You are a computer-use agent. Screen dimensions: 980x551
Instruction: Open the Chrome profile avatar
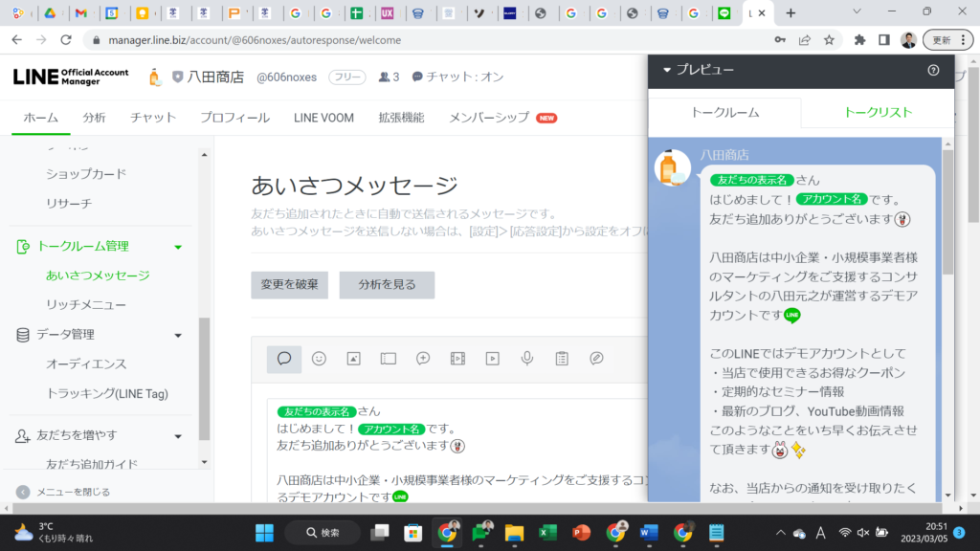[x=908, y=40]
